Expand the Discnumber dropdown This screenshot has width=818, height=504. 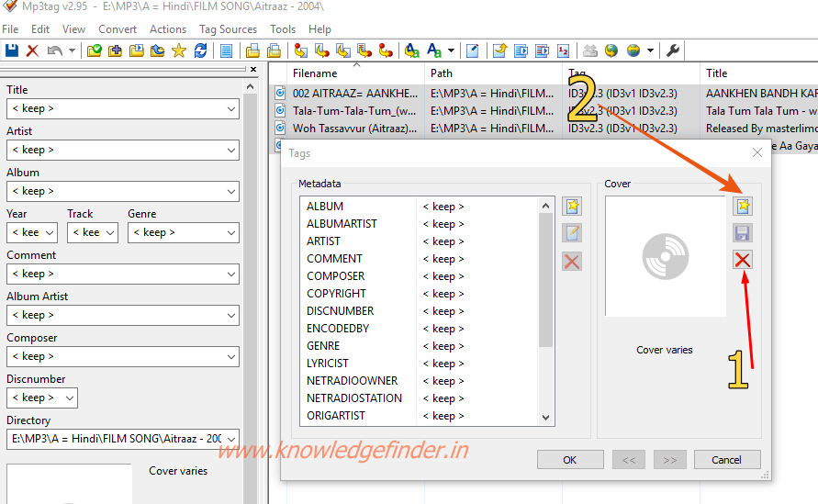click(70, 398)
